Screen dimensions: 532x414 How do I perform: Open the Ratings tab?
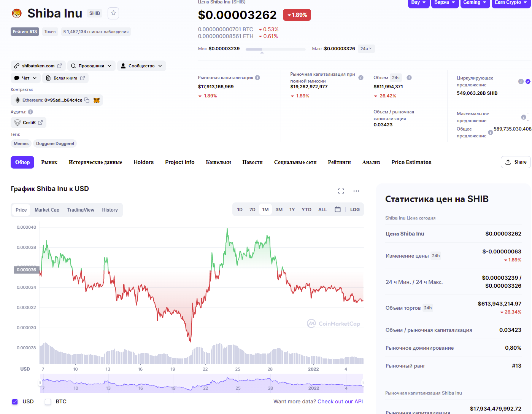tap(340, 162)
